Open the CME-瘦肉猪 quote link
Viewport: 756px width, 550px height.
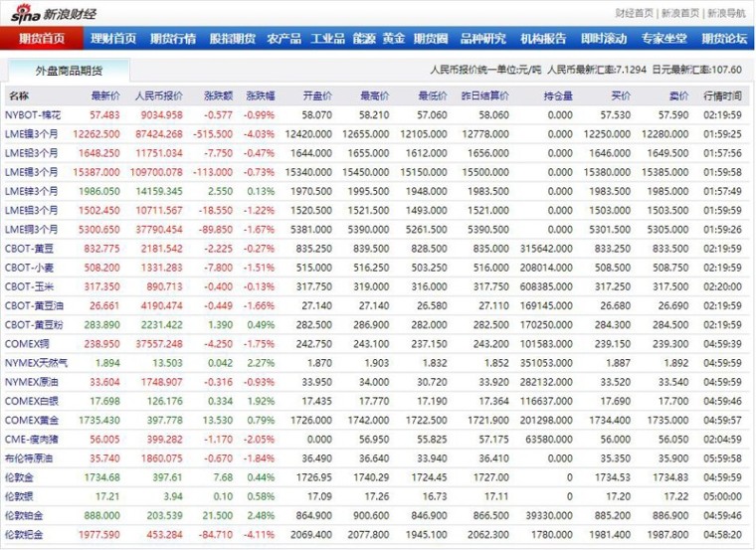tap(32, 440)
